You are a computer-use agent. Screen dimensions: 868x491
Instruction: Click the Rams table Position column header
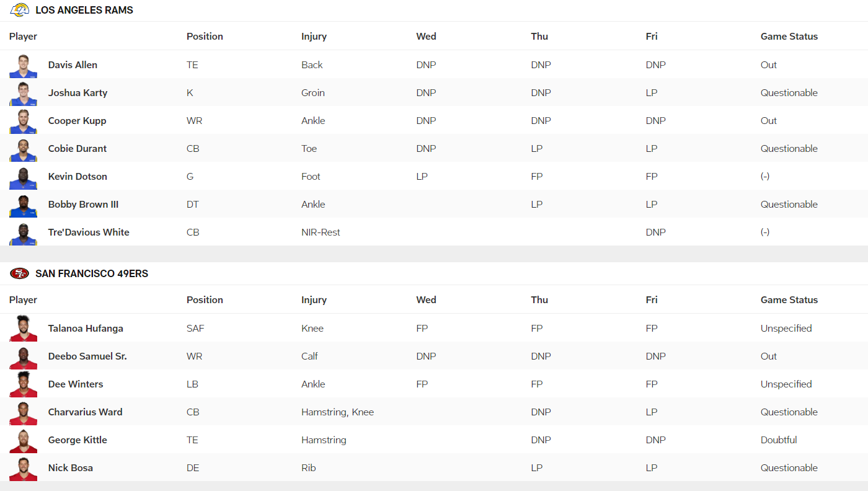pos(205,37)
